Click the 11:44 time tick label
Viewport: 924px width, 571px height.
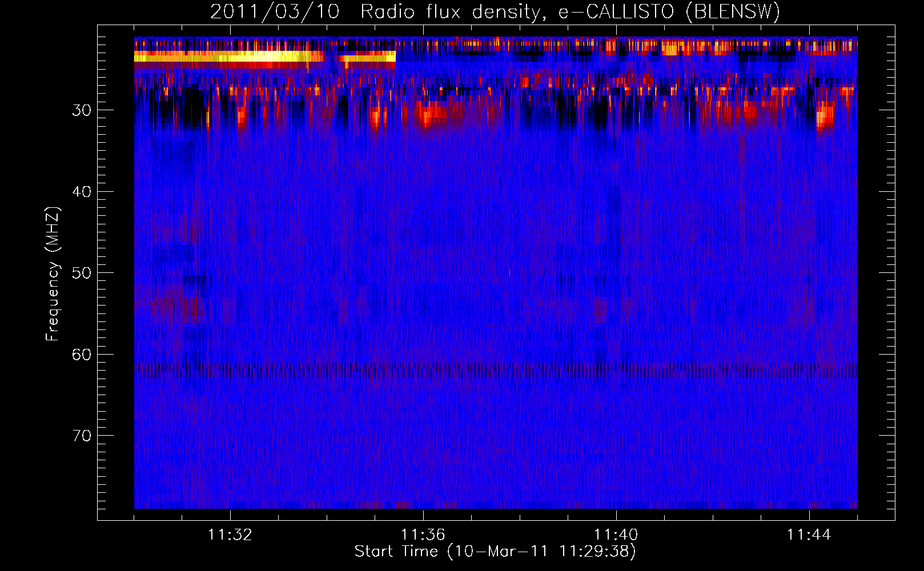809,535
